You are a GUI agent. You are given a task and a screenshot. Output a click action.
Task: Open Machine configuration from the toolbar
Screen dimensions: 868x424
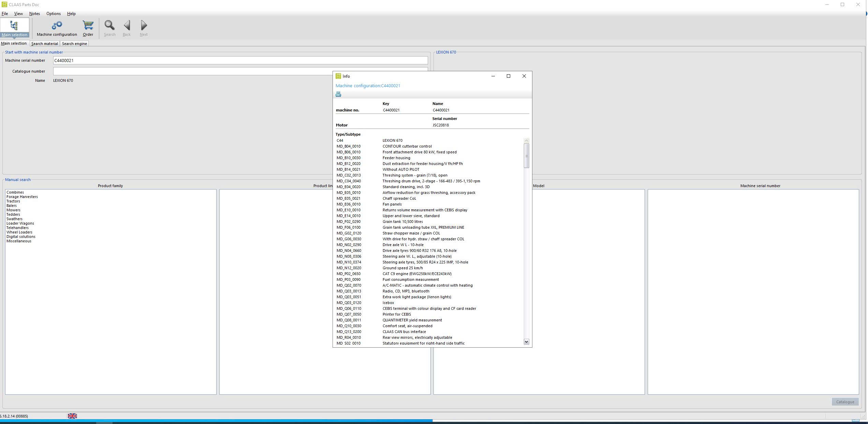[57, 28]
